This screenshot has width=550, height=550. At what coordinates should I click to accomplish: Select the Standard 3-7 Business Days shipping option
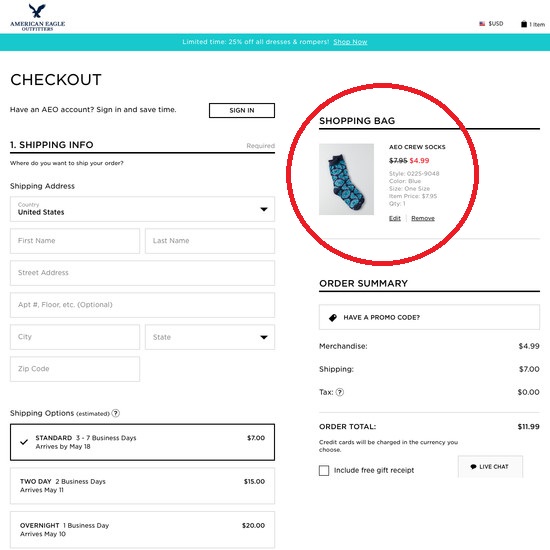(x=142, y=442)
